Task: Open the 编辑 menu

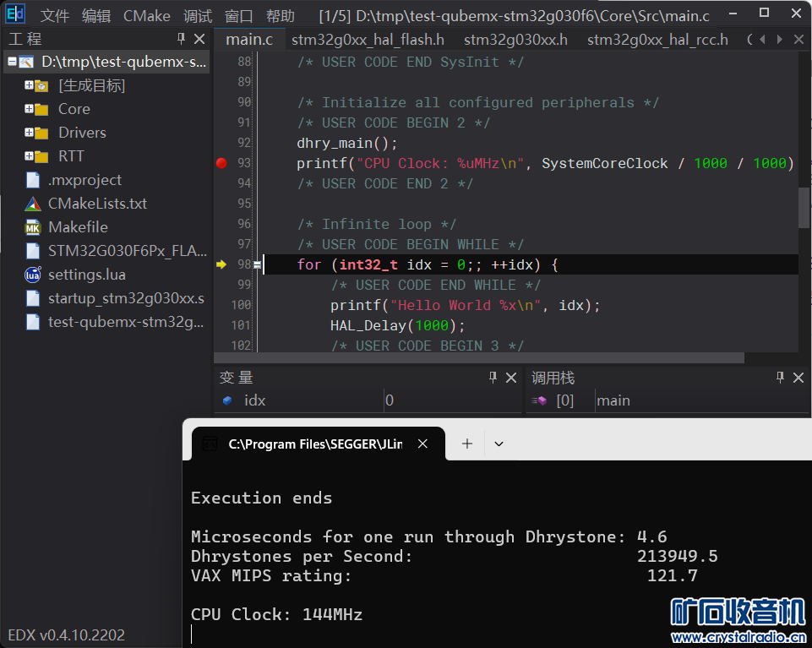Action: [96, 16]
